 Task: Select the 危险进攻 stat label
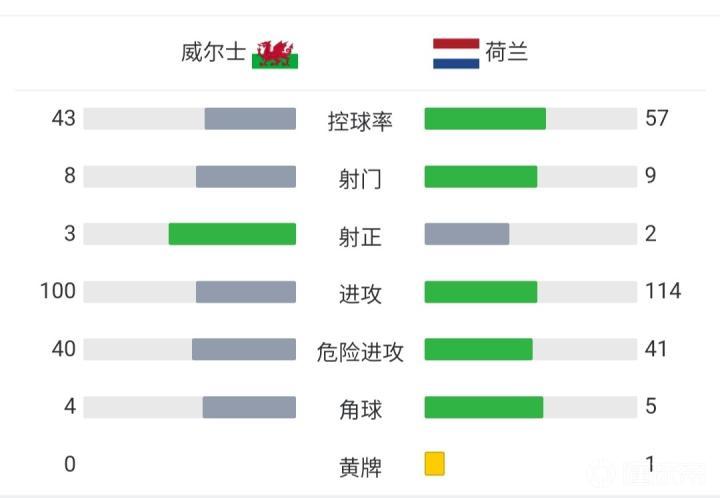click(360, 351)
